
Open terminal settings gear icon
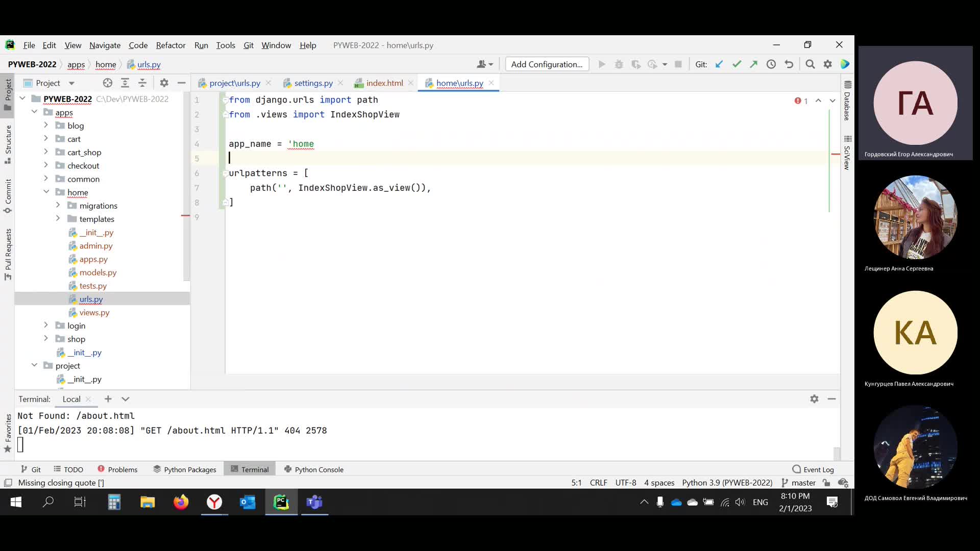(814, 399)
